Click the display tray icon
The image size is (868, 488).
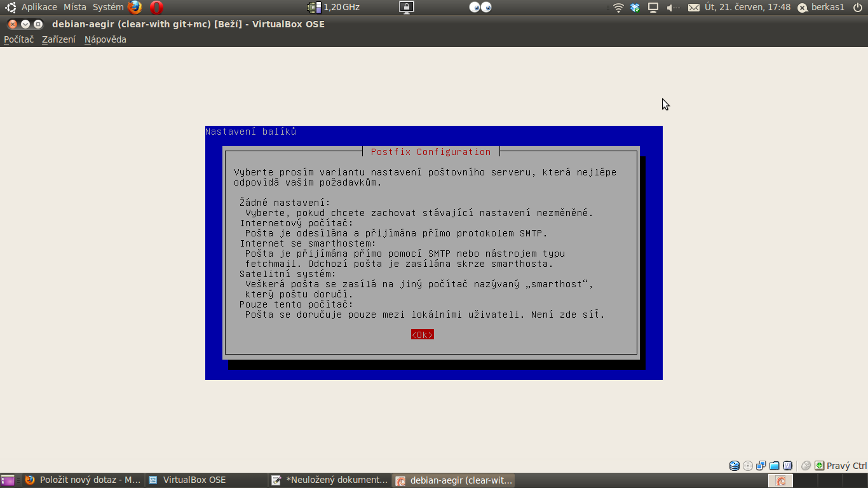[653, 8]
